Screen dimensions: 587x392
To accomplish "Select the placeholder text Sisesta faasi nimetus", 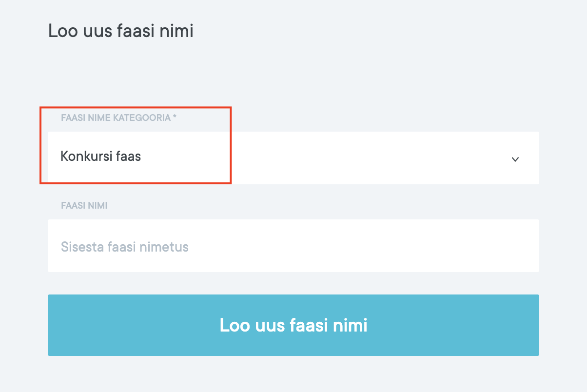I will point(124,247).
